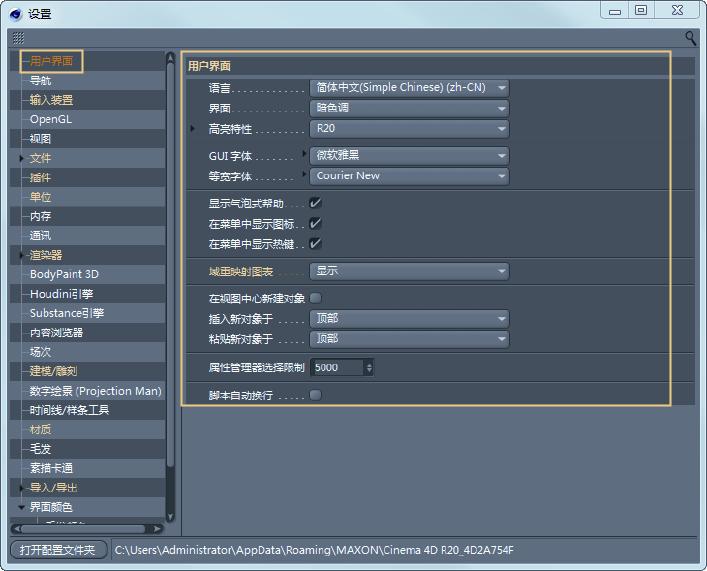Click the sidebar scroll-up arrow

[170, 59]
